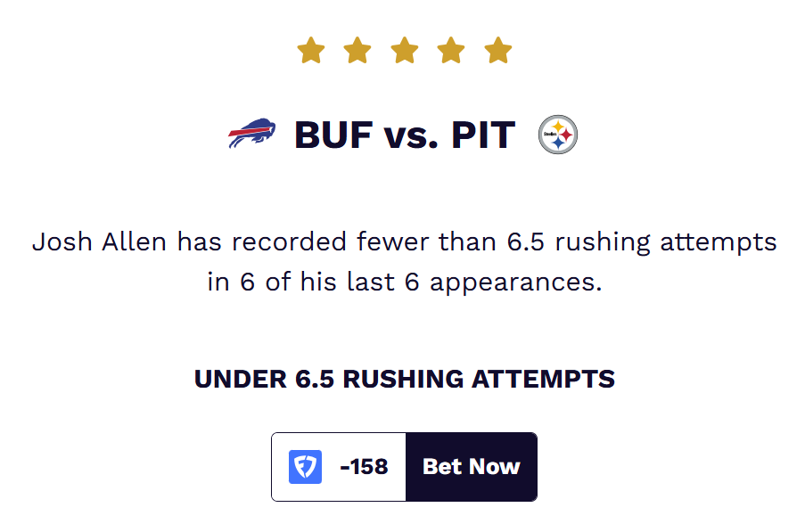Click the PIT team abbreviation
Viewport: 805px width, 532px height.
(482, 135)
